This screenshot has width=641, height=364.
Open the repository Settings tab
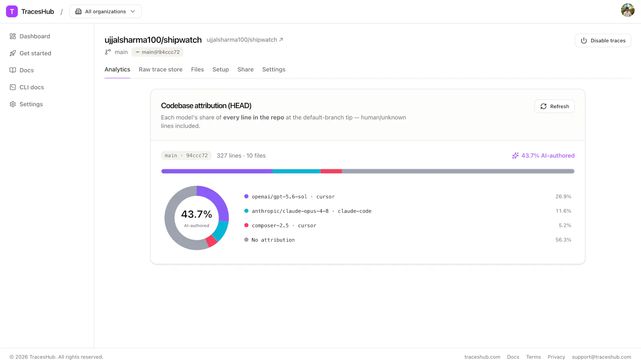point(274,70)
